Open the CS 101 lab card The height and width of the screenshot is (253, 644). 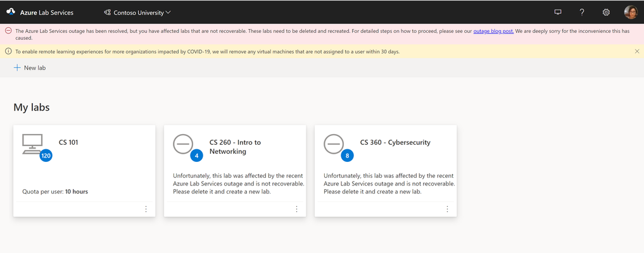click(x=84, y=171)
